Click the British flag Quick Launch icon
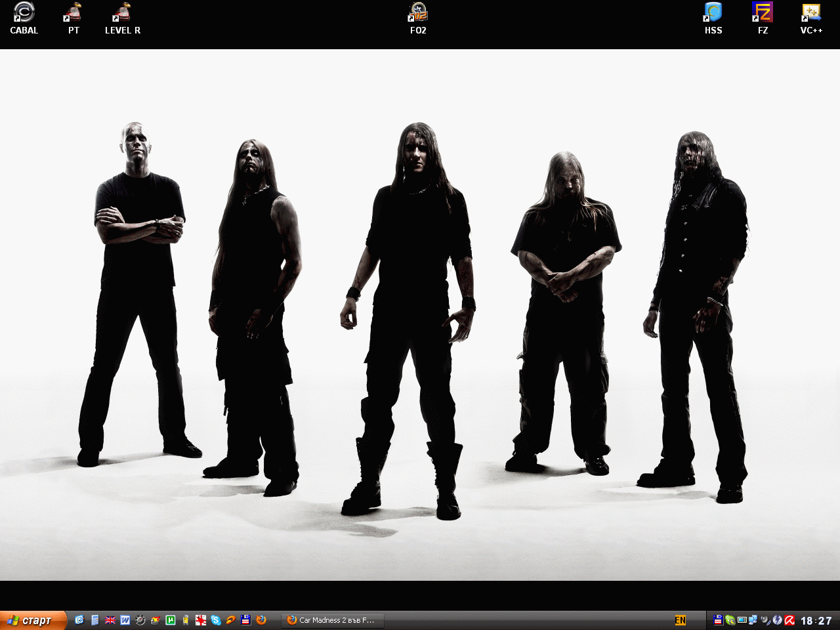Screen dimensions: 840x630 click(110, 620)
